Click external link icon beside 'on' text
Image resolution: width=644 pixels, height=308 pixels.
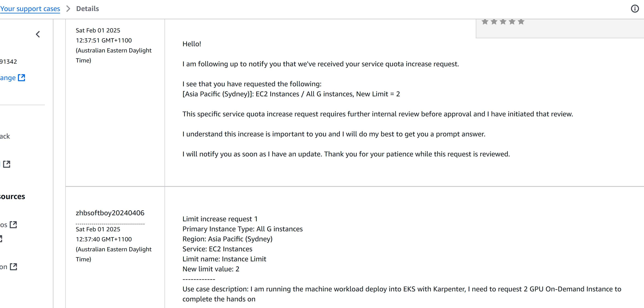[x=13, y=267]
